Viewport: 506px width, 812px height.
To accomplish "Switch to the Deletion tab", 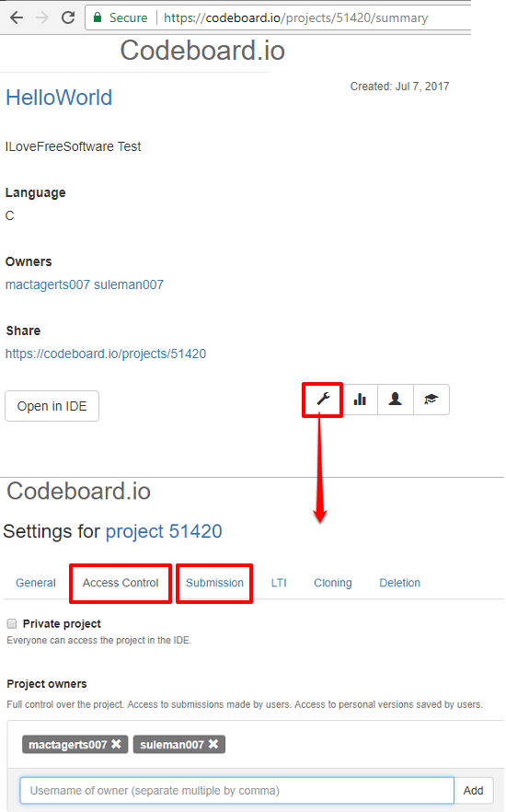I will click(x=400, y=583).
